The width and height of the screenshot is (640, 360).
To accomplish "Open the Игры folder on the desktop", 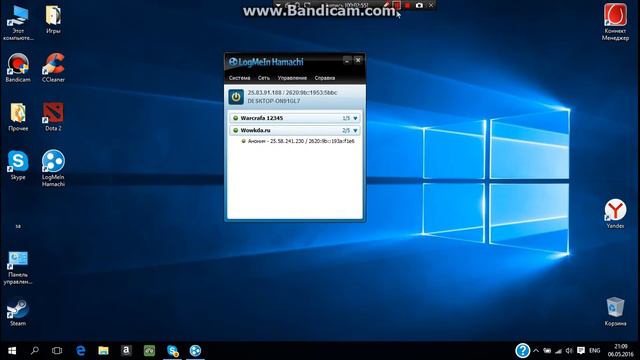I will pos(53,20).
